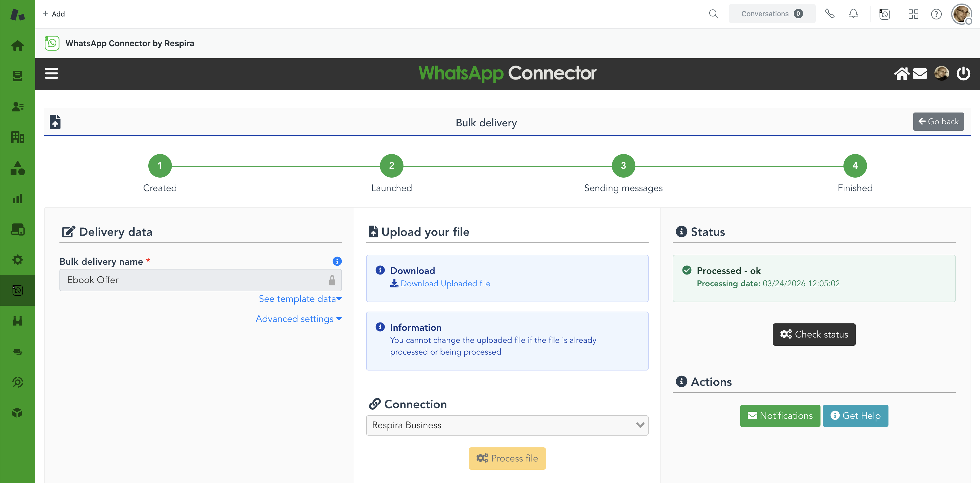Click step 2 Launched on the progress bar

point(391,166)
